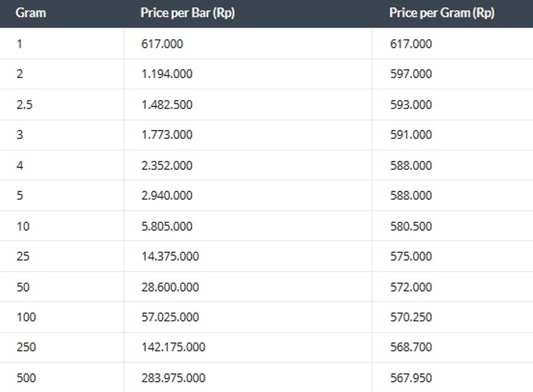Click bar price 617.000
This screenshot has height=392, width=533.
click(162, 44)
